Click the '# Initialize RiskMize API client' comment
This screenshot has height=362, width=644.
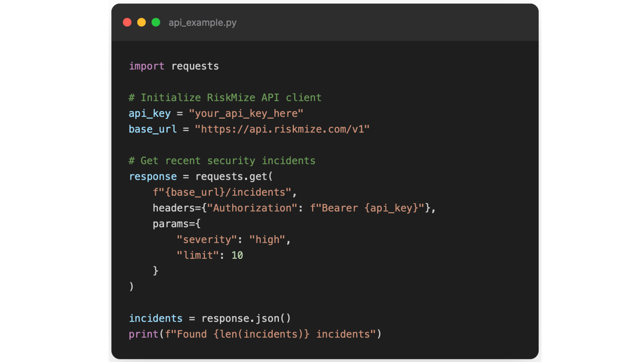[x=225, y=98]
